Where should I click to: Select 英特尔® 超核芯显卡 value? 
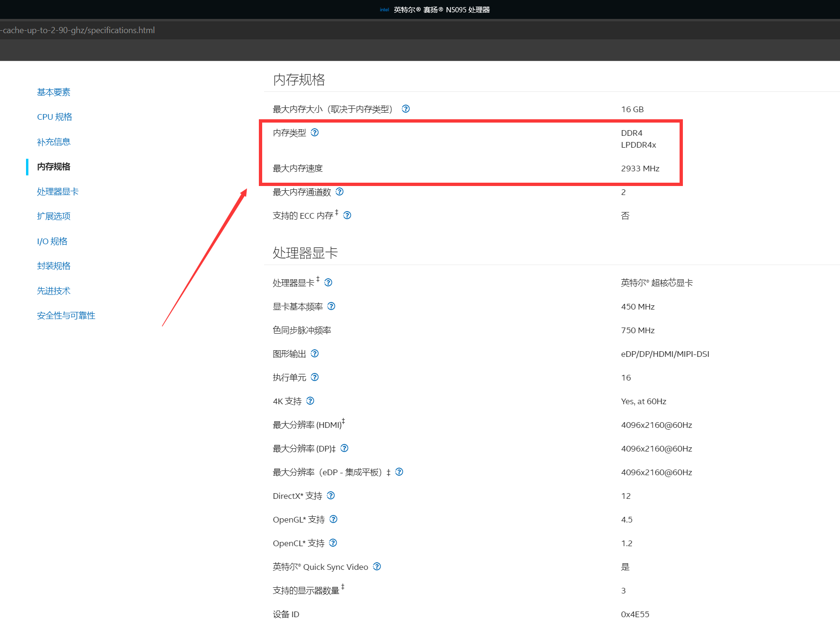657,283
